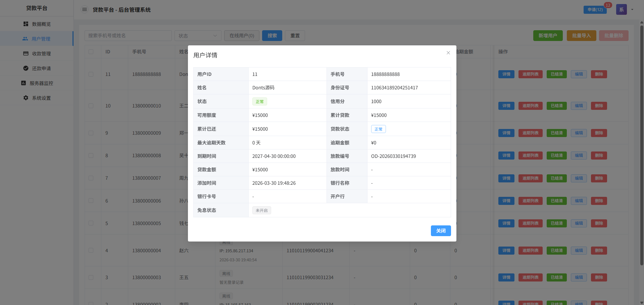
Task: Click the 申请(12) notification button
Action: click(x=595, y=10)
